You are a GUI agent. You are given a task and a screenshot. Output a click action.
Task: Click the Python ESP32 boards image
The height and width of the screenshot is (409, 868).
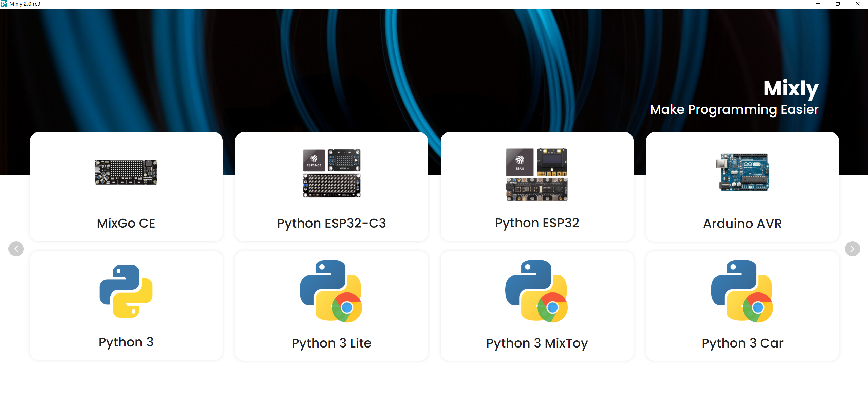click(x=536, y=174)
